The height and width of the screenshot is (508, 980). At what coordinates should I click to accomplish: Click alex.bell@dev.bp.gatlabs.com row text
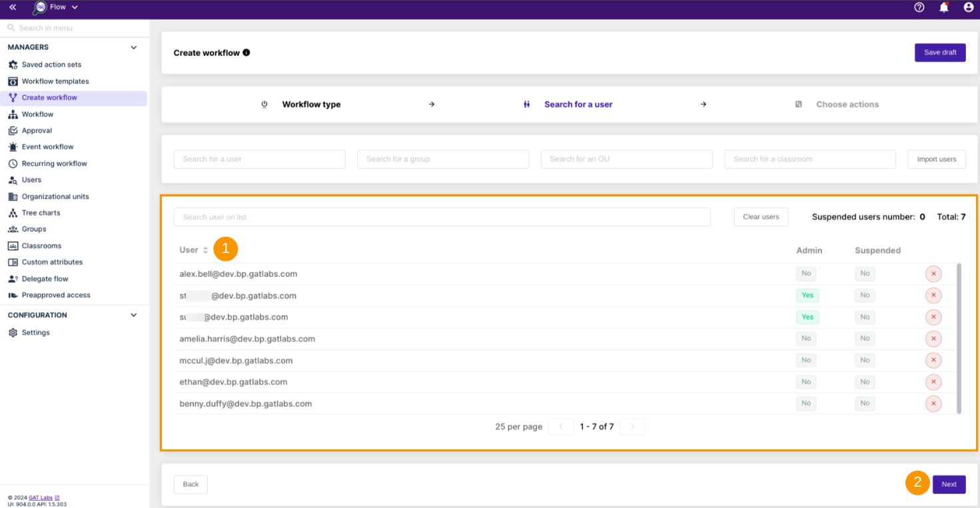tap(238, 274)
